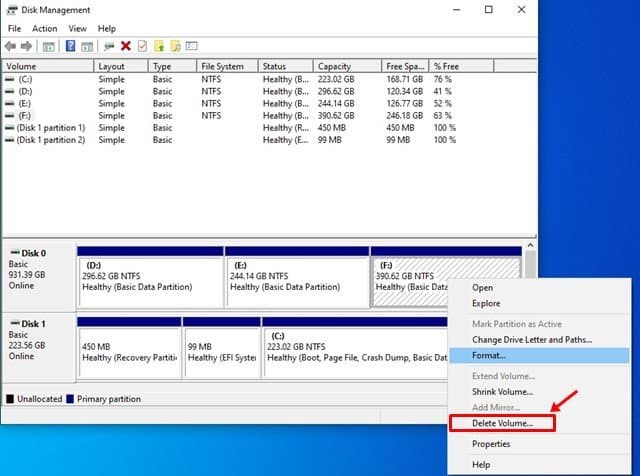Open Help via blue question-mark icon
Image resolution: width=640 pixels, height=476 pixels.
tap(70, 46)
